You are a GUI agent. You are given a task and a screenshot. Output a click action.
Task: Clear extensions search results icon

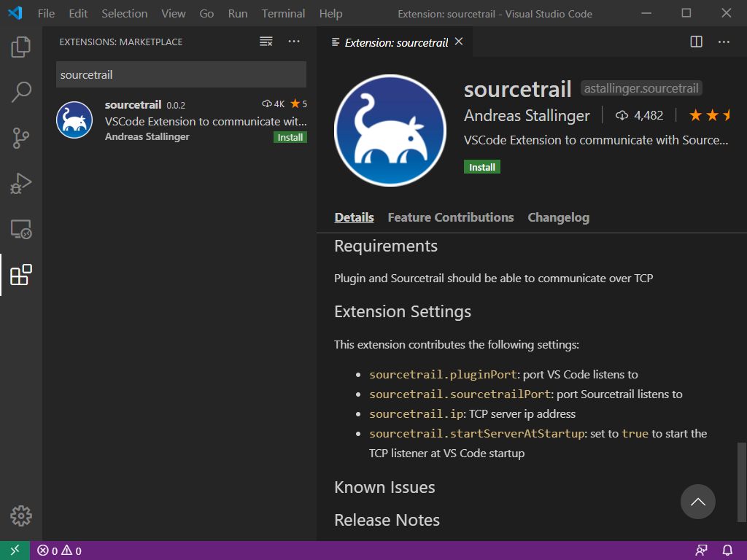266,42
